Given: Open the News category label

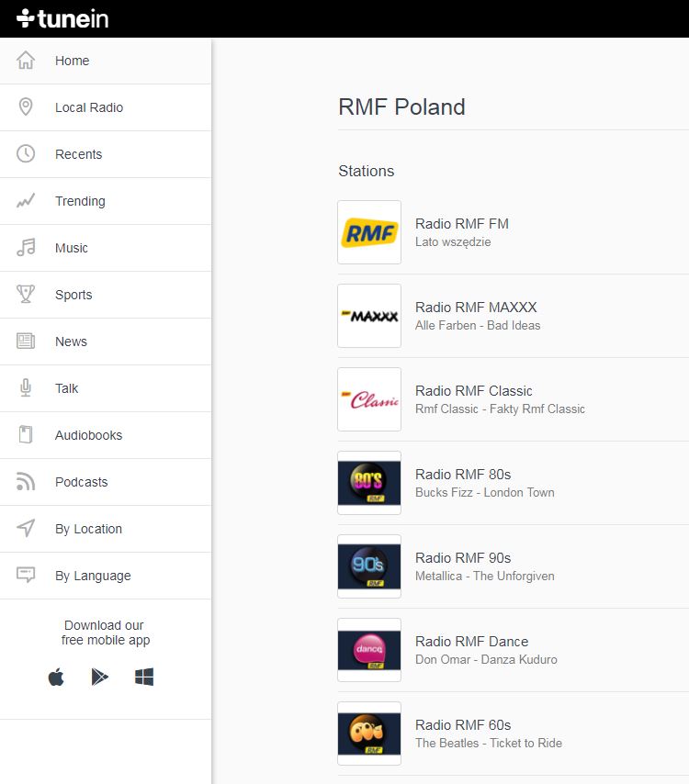Looking at the screenshot, I should click(71, 342).
